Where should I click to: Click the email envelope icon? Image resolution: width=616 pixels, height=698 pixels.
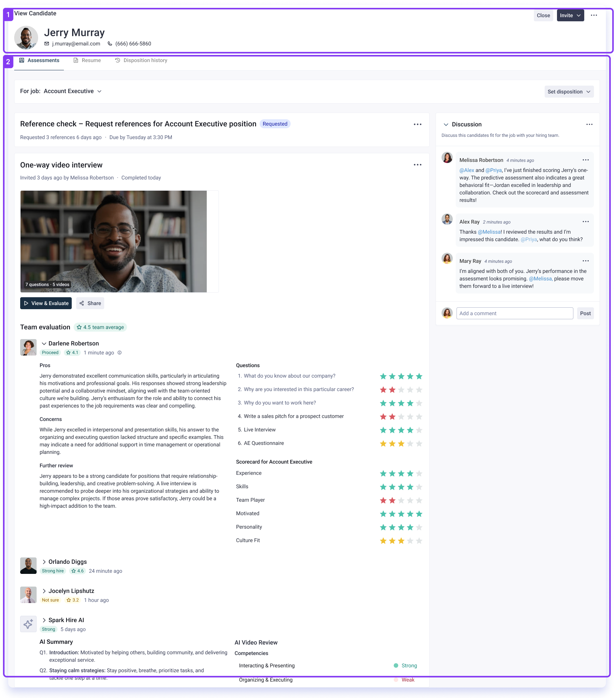pyautogui.click(x=47, y=44)
